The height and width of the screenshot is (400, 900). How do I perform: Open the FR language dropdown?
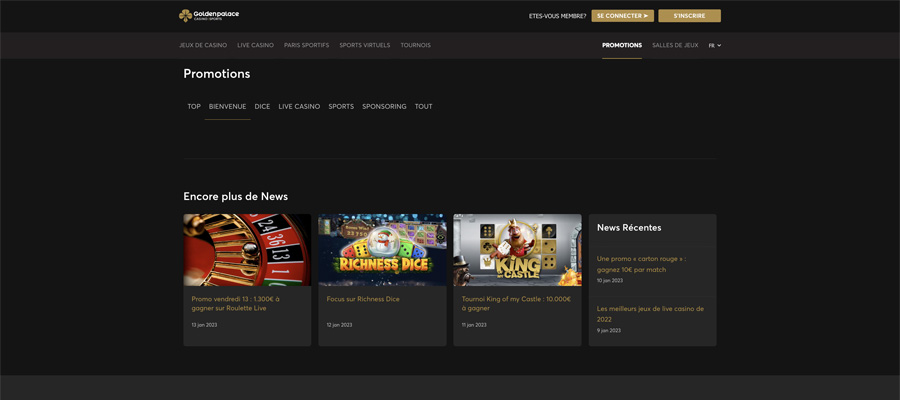tap(715, 45)
